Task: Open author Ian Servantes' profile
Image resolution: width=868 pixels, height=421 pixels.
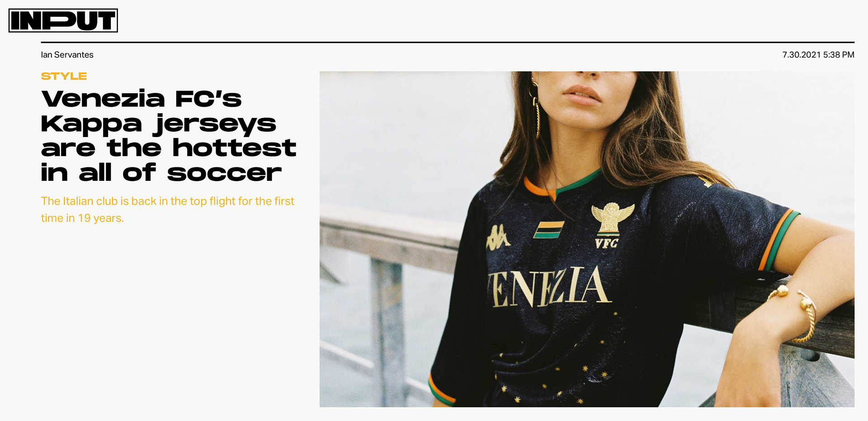Action: pyautogui.click(x=67, y=55)
